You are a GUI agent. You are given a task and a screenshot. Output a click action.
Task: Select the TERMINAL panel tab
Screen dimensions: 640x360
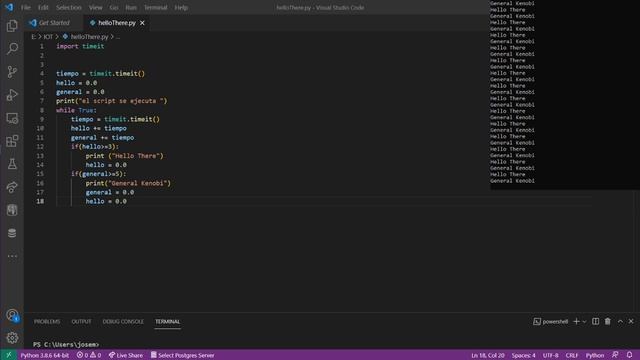click(x=167, y=322)
